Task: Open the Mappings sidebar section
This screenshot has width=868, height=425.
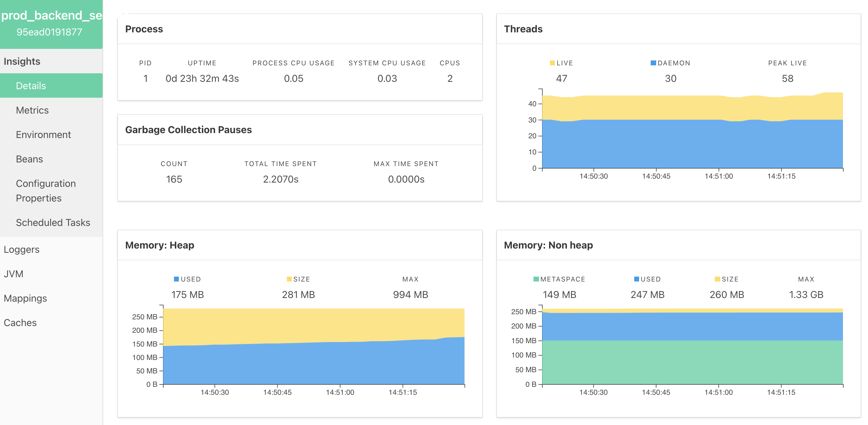Action: pos(25,298)
